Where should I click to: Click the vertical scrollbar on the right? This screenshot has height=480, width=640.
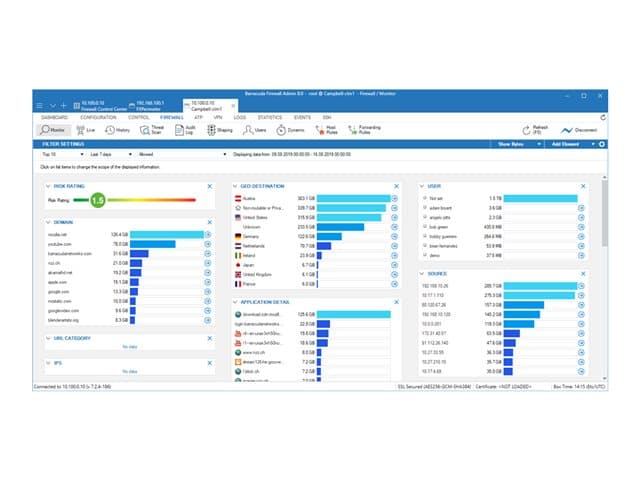pos(604,213)
